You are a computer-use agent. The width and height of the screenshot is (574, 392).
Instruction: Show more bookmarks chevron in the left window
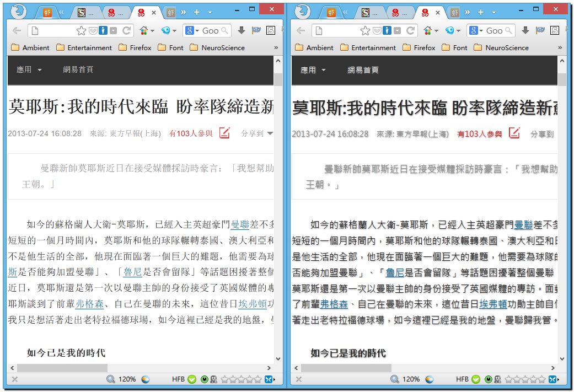pos(276,47)
